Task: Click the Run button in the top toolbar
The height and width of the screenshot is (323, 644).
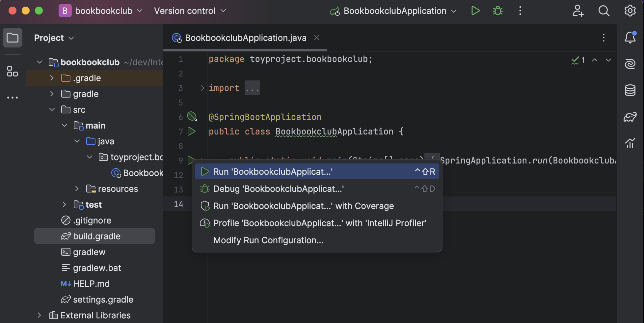Action: pos(475,11)
